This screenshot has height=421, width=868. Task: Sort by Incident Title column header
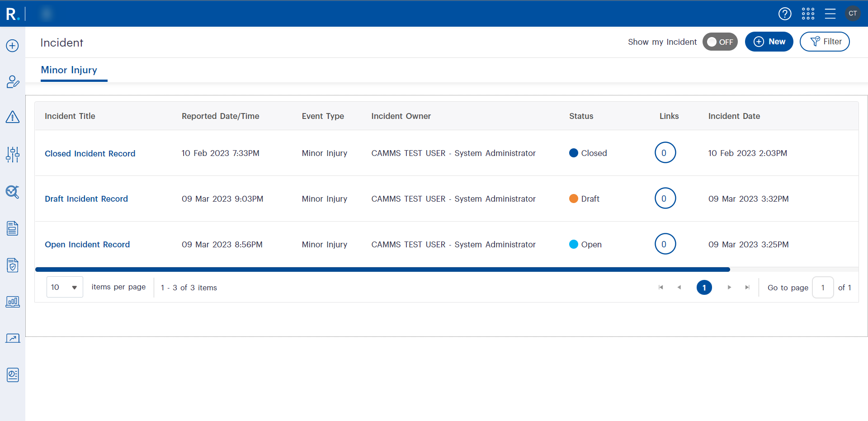click(x=70, y=116)
